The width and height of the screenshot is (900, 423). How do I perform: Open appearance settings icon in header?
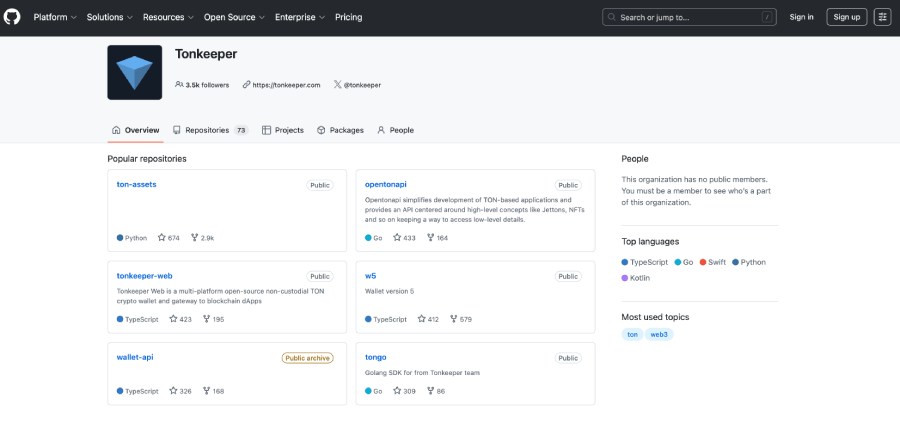[x=882, y=17]
